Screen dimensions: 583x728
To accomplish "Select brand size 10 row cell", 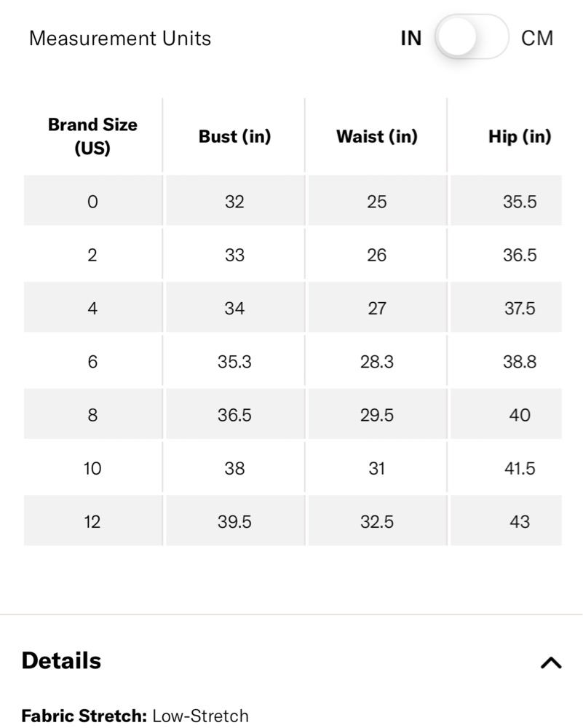I will pos(93,468).
